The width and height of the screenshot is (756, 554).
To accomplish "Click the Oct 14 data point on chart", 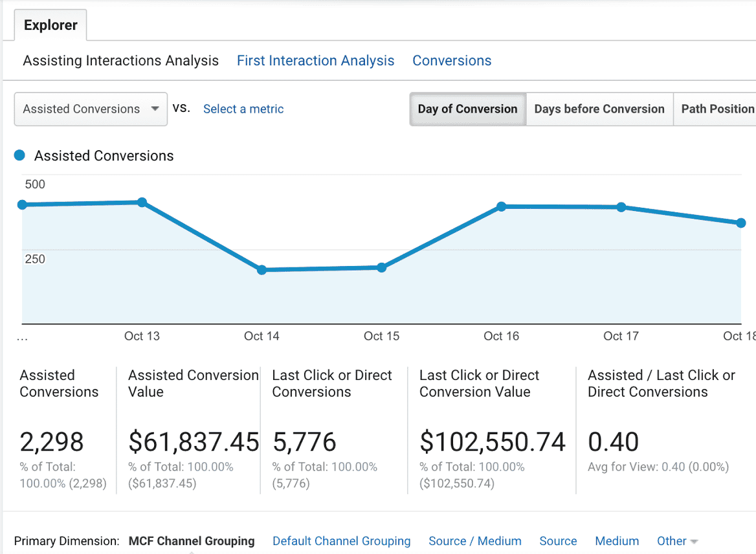I will (261, 270).
